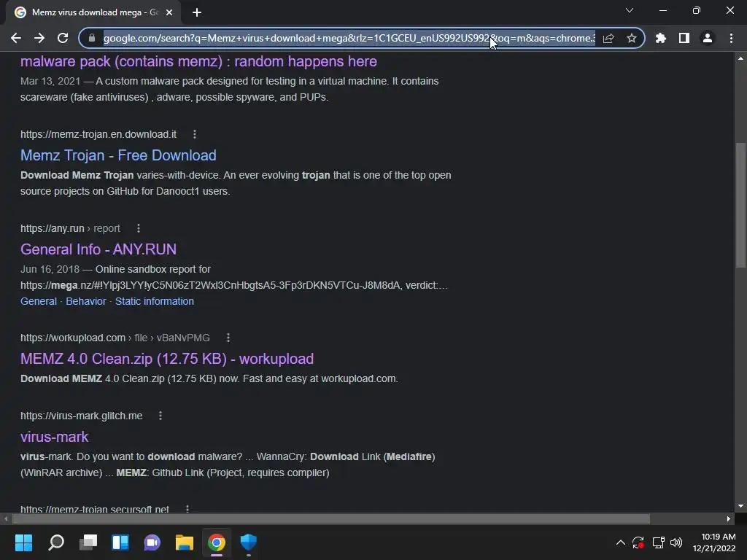The width and height of the screenshot is (747, 560).
Task: Open more options for memz-trojan.securesoft.net result
Action: (187, 508)
